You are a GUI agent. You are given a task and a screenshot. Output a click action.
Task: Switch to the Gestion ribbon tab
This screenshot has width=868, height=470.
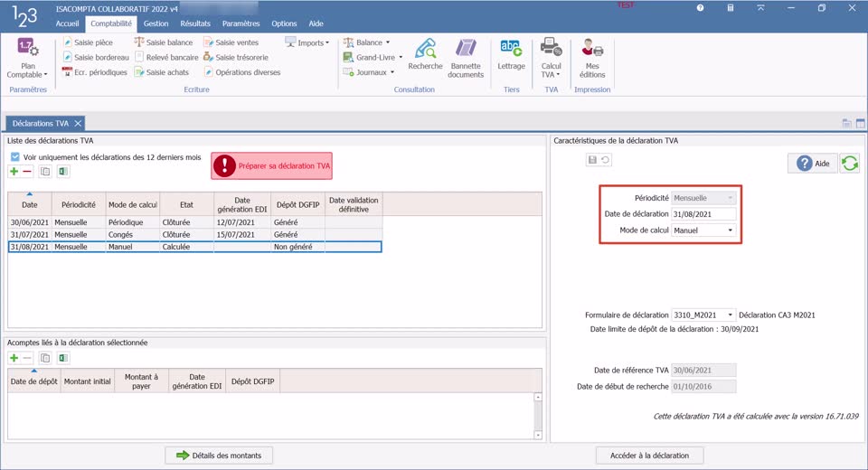156,23
